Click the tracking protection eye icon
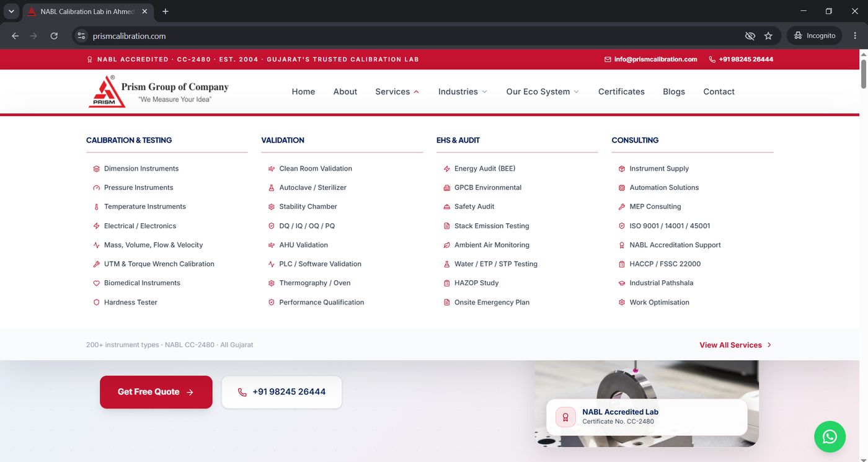868x462 pixels. (750, 36)
